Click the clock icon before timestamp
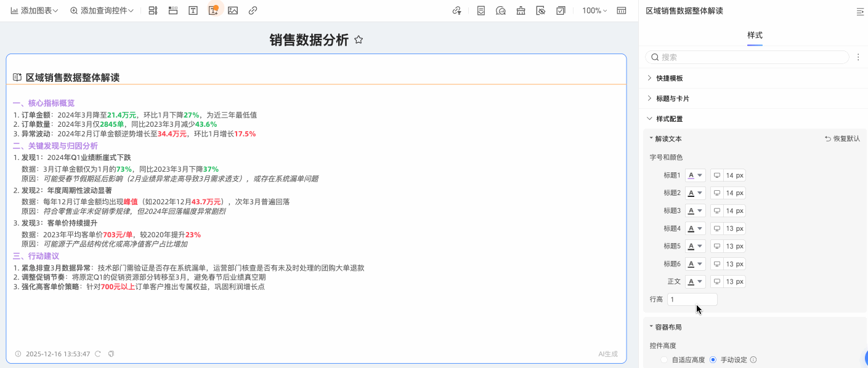Screen dimensions: 868x368 coord(18,354)
